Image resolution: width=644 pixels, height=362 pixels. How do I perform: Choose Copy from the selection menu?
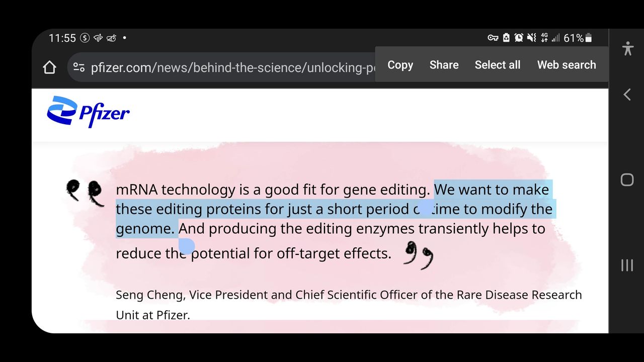coord(400,65)
